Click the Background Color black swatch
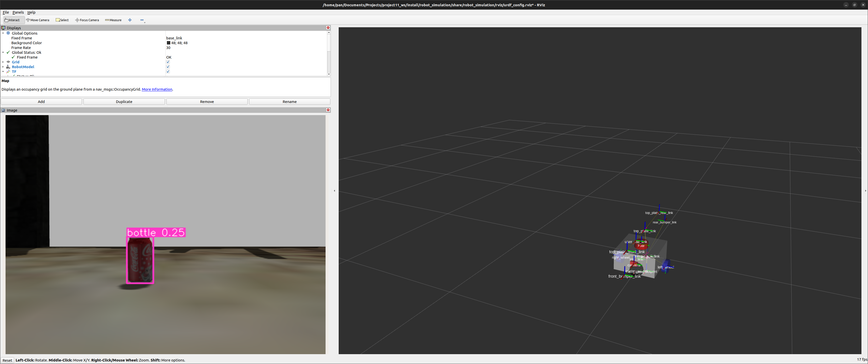This screenshot has width=868, height=364. click(x=168, y=43)
